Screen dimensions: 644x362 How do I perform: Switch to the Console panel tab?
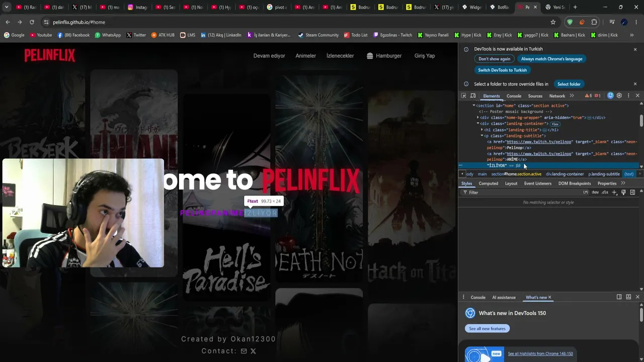coord(514,96)
